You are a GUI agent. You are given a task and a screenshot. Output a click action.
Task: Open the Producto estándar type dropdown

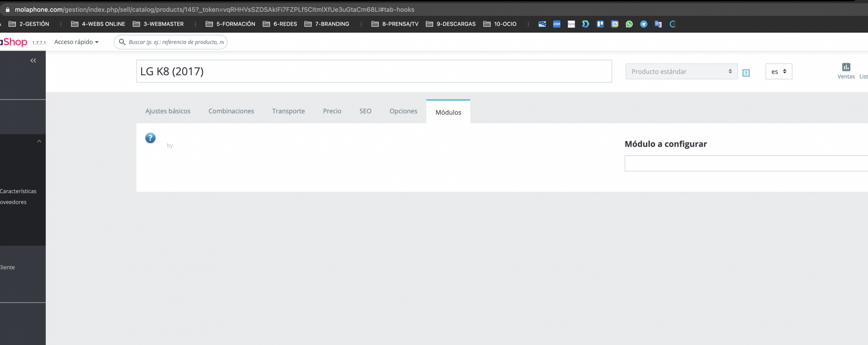[681, 71]
